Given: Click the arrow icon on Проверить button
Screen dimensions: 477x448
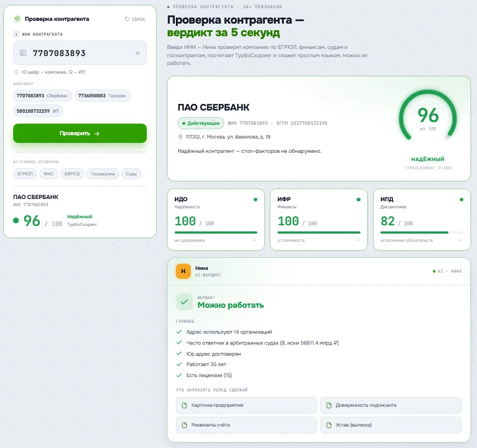Looking at the screenshot, I should pos(97,134).
